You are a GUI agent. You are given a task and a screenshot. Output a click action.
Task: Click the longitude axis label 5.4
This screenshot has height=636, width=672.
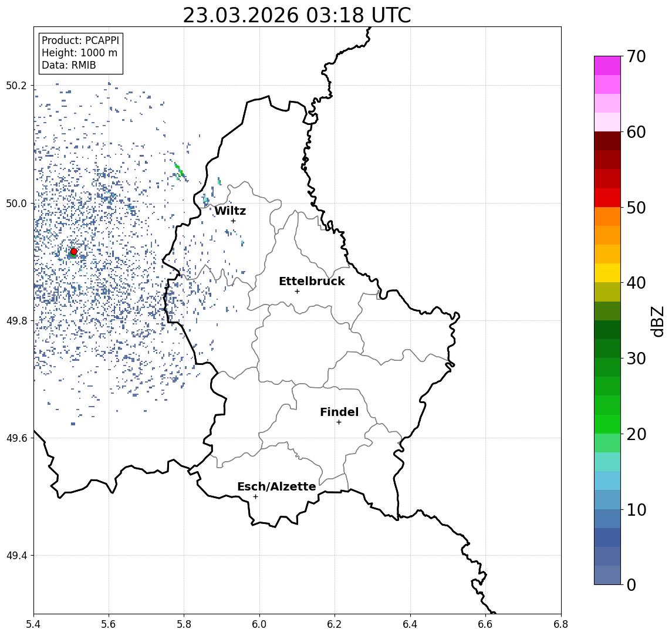(x=33, y=624)
